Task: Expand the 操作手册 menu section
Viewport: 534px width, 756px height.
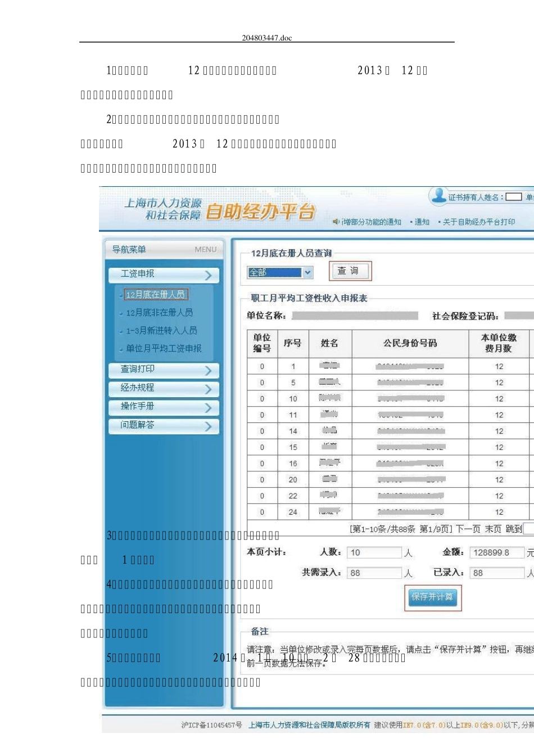Action: coord(164,407)
